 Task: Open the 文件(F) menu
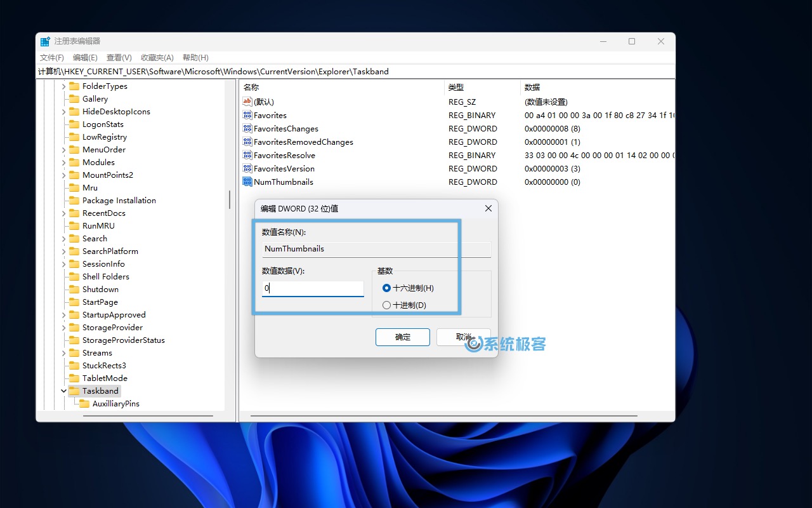(52, 58)
